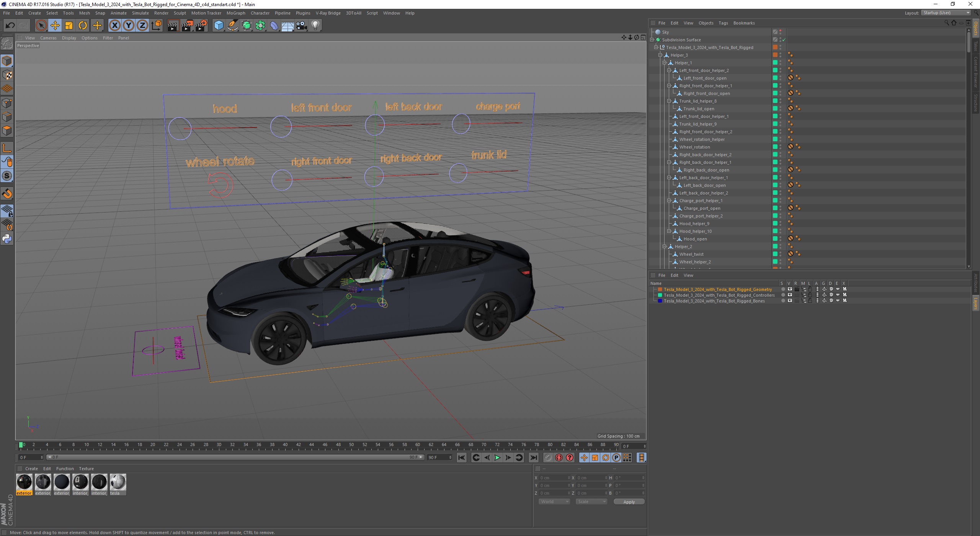The height and width of the screenshot is (536, 980).
Task: Toggle Parameter keyframe recording P button
Action: tap(616, 458)
